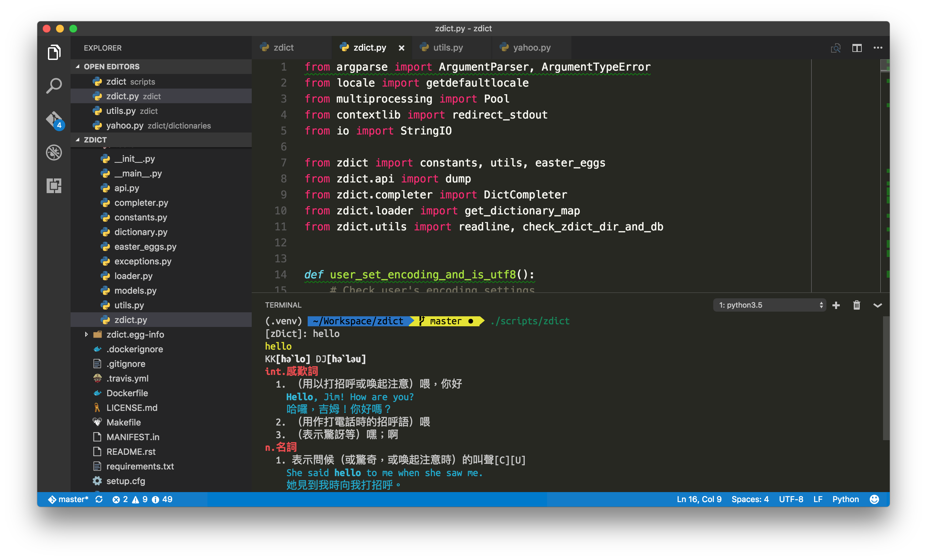Image resolution: width=927 pixels, height=560 pixels.
Task: Click the Open Changes icon in editor toolbar
Action: [835, 48]
